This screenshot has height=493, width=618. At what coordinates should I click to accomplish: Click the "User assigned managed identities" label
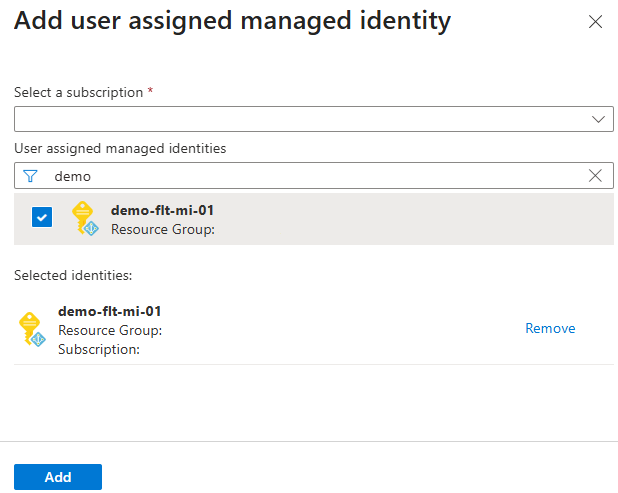click(120, 148)
